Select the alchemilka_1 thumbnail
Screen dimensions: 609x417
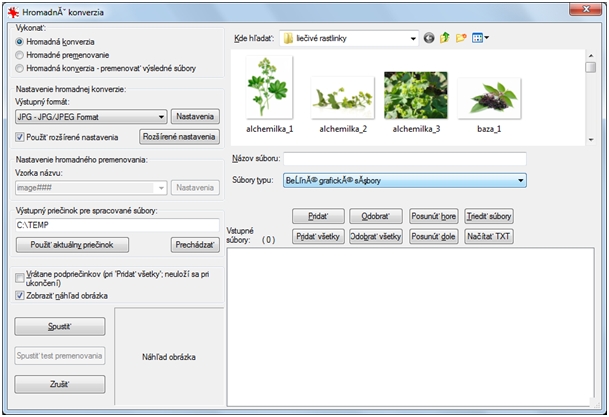pos(269,87)
